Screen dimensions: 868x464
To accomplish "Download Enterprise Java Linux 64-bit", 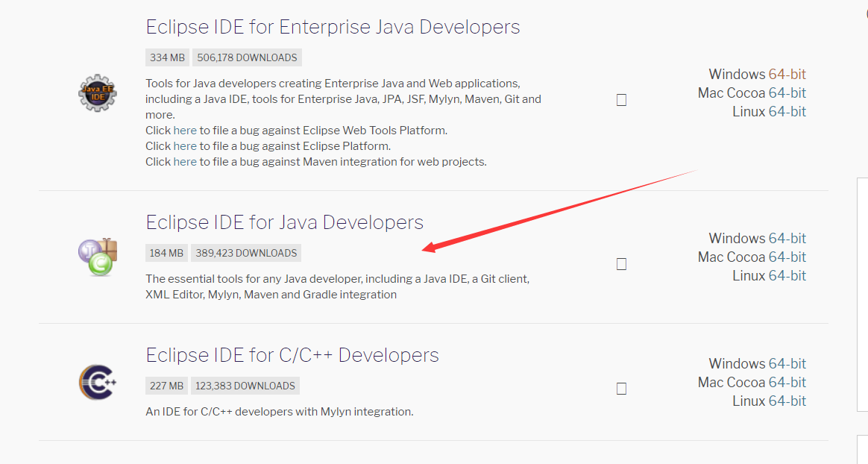I will [x=787, y=112].
